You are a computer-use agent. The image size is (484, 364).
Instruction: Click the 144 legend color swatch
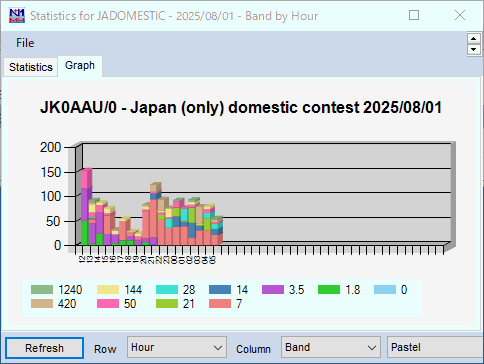(x=108, y=289)
